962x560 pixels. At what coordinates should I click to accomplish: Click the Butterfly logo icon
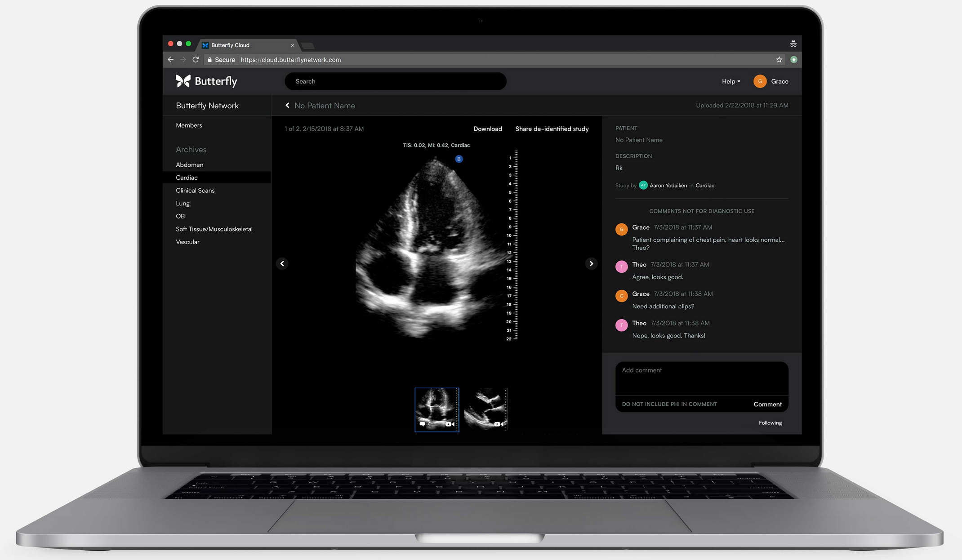click(x=183, y=81)
